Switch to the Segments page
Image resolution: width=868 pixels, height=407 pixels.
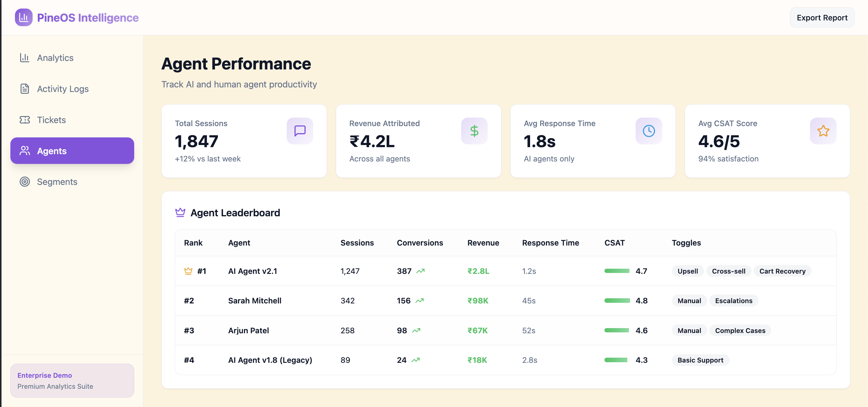click(x=72, y=182)
